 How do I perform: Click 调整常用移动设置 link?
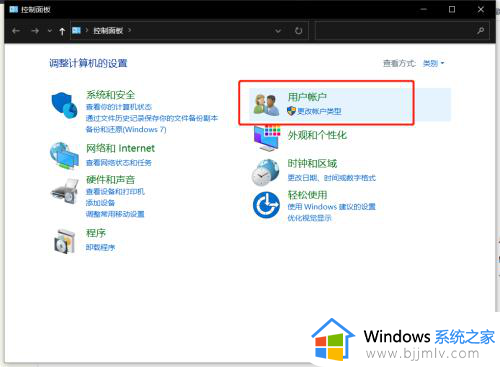(x=115, y=214)
